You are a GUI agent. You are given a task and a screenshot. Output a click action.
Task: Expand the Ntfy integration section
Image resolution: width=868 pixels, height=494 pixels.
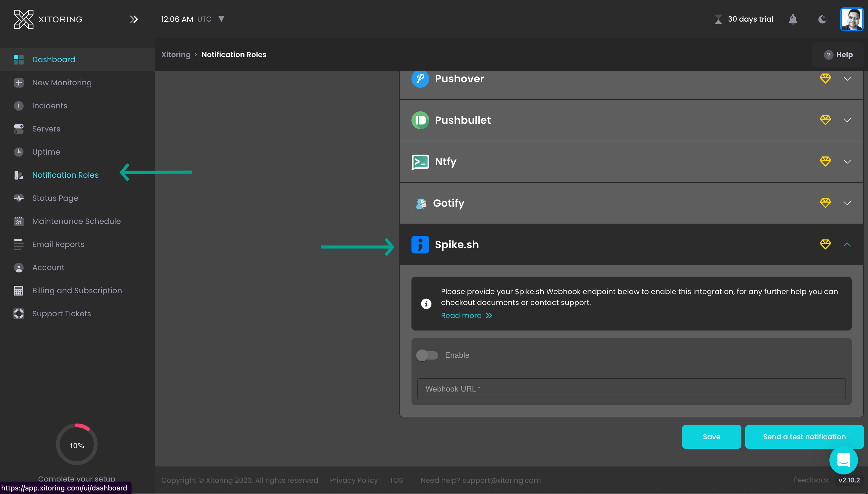click(847, 161)
